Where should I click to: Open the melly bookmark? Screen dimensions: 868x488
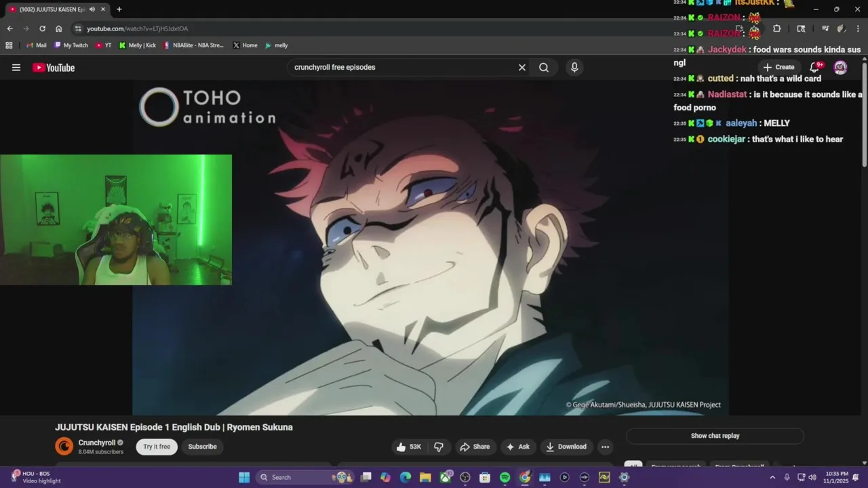pos(277,45)
